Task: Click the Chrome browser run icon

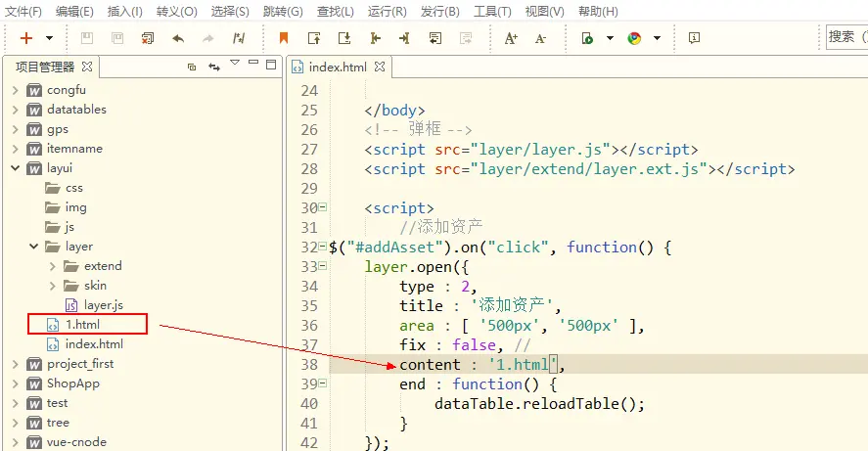Action: coord(634,38)
